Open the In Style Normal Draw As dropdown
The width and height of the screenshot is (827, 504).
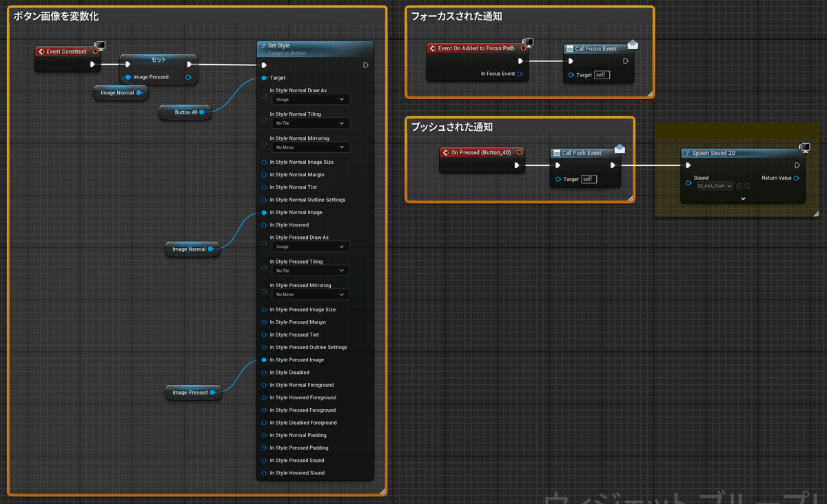point(309,99)
